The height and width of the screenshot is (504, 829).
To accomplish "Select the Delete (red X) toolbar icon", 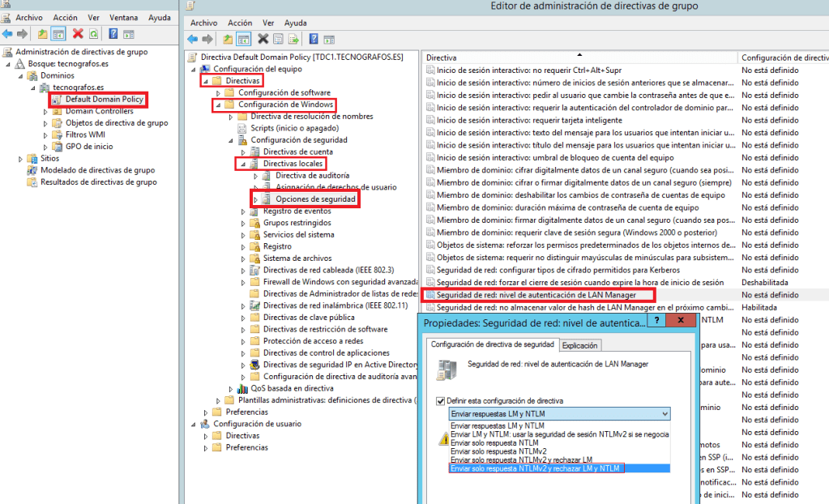I will (76, 33).
